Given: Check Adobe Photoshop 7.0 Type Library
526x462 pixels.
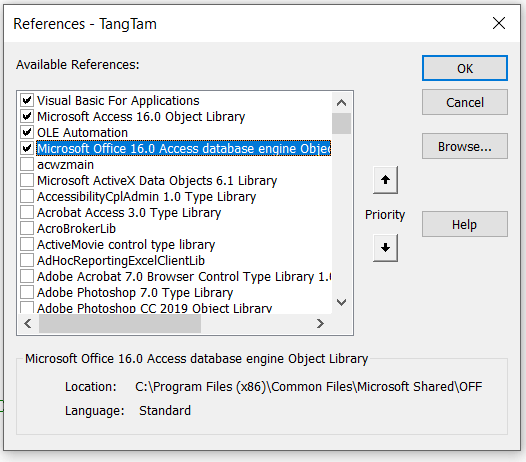Looking at the screenshot, I should click(27, 292).
